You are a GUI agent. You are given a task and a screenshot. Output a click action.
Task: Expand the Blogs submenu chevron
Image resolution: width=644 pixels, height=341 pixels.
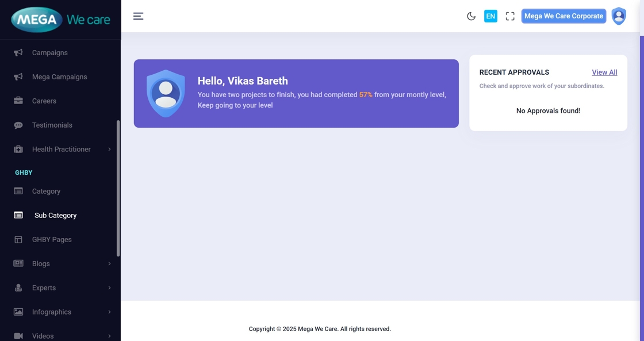109,264
